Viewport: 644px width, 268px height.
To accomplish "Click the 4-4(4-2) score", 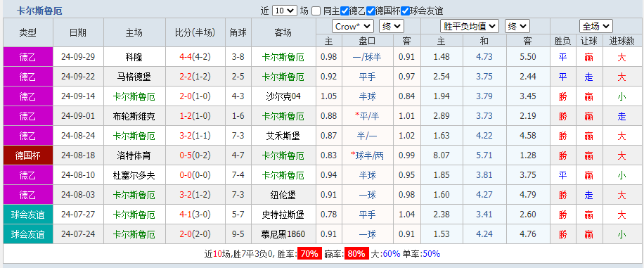I will coord(195,57).
